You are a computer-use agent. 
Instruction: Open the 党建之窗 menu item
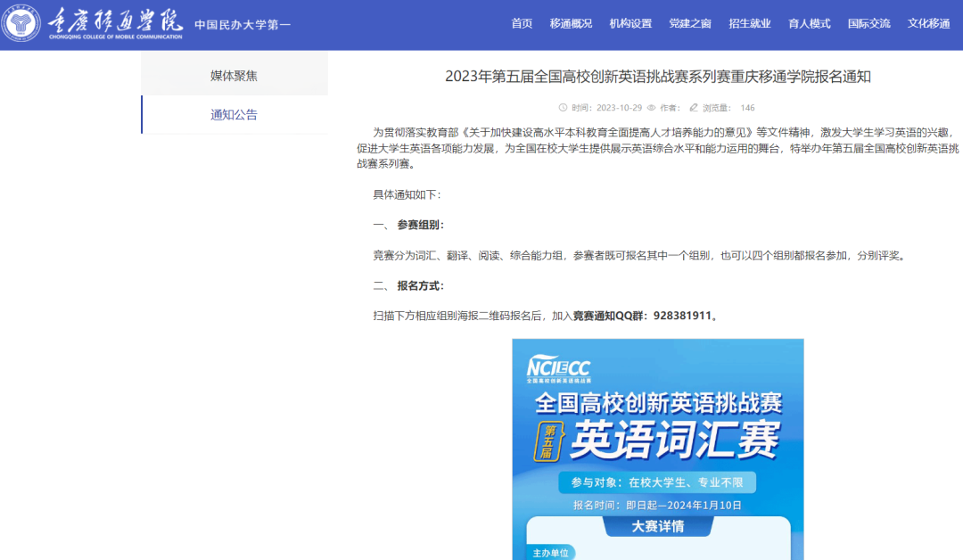[x=689, y=23]
